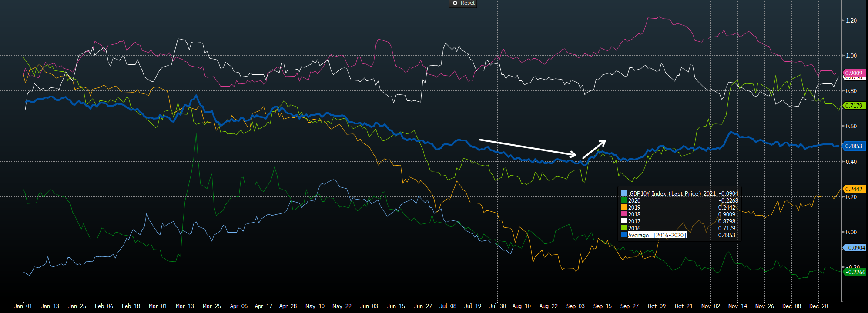Click the 0.60 y-axis label
The image size is (868, 313).
coord(851,126)
